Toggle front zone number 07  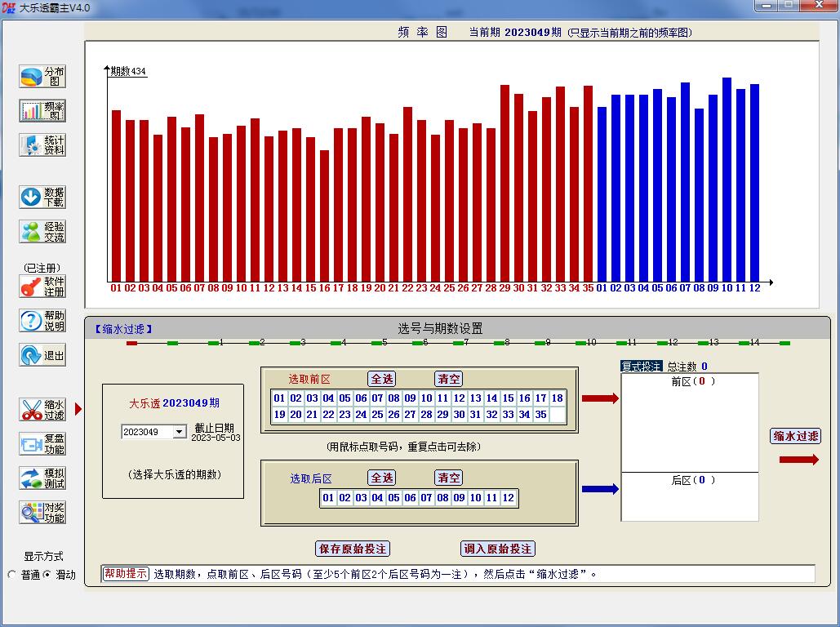click(377, 398)
